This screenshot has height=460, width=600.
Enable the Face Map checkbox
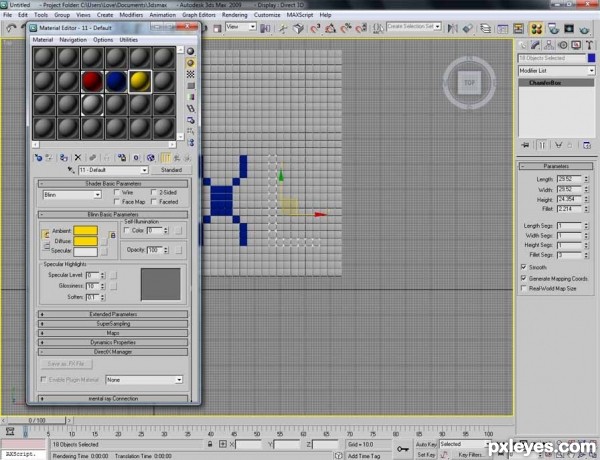click(117, 202)
